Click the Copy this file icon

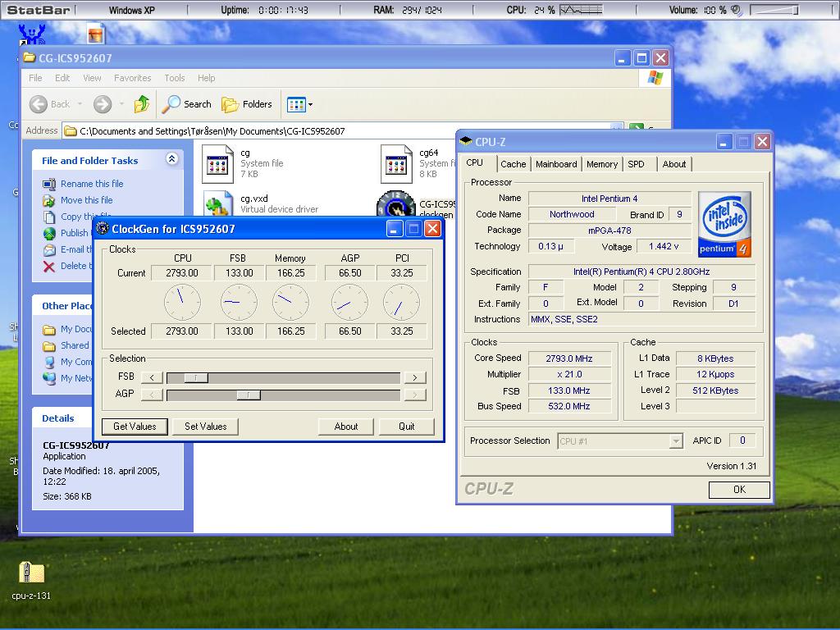click(x=49, y=217)
